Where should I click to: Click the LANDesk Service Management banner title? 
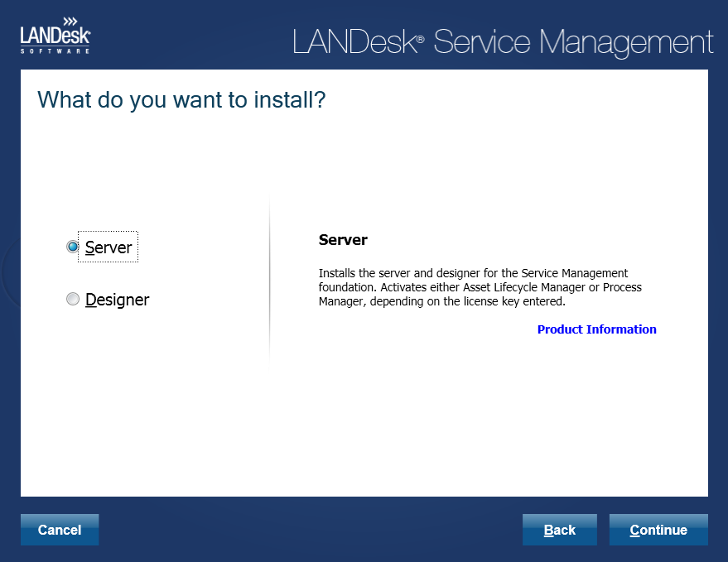point(503,42)
